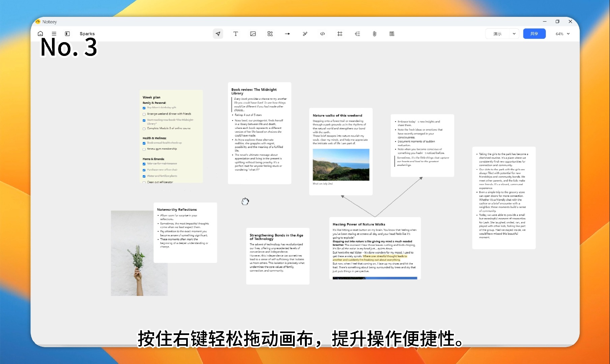The width and height of the screenshot is (610, 364).
Task: Click the blue 共享 share button
Action: (534, 34)
